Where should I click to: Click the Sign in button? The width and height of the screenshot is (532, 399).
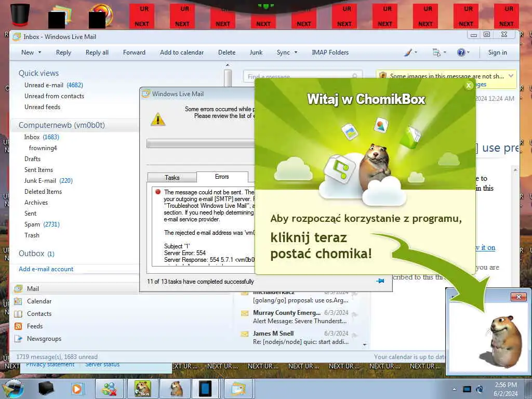coord(497,52)
